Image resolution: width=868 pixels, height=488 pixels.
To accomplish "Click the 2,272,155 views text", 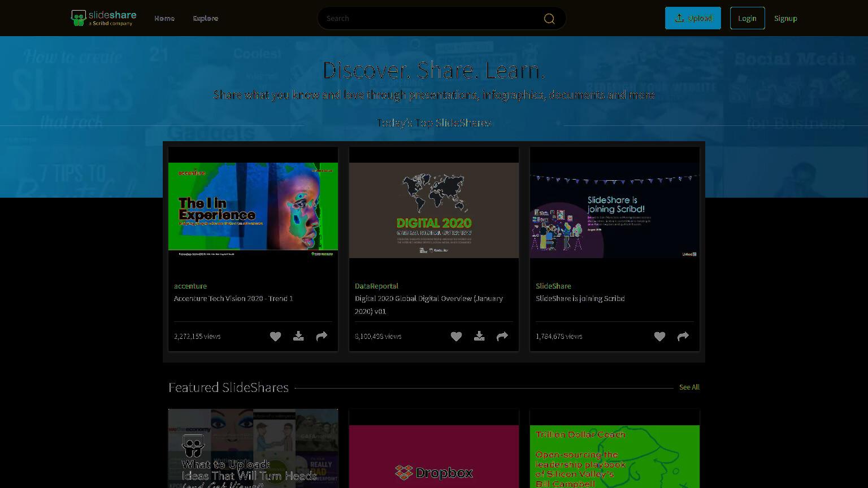I will click(197, 336).
